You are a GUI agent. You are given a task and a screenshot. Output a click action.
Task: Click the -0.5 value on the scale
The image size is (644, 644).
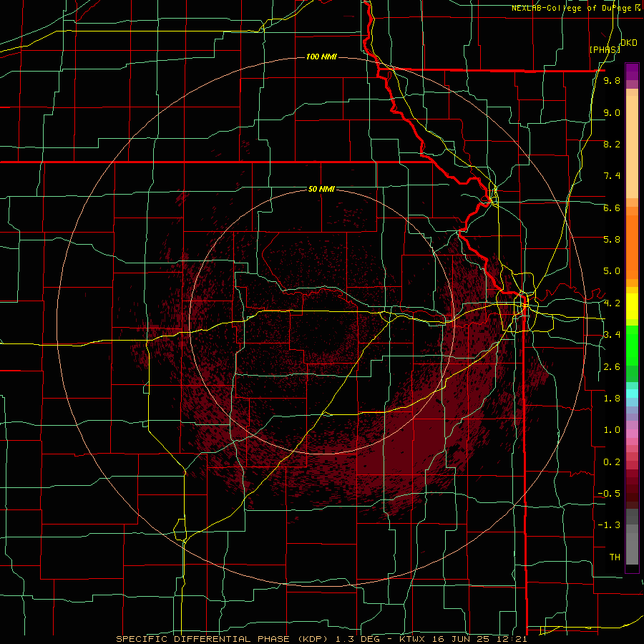coord(609,494)
